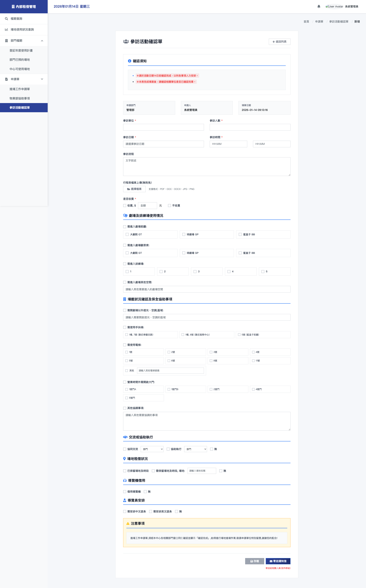Image resolution: width=366 pixels, height=588 pixels.
Task: Check the 不收費 checkbox
Action: click(169, 206)
